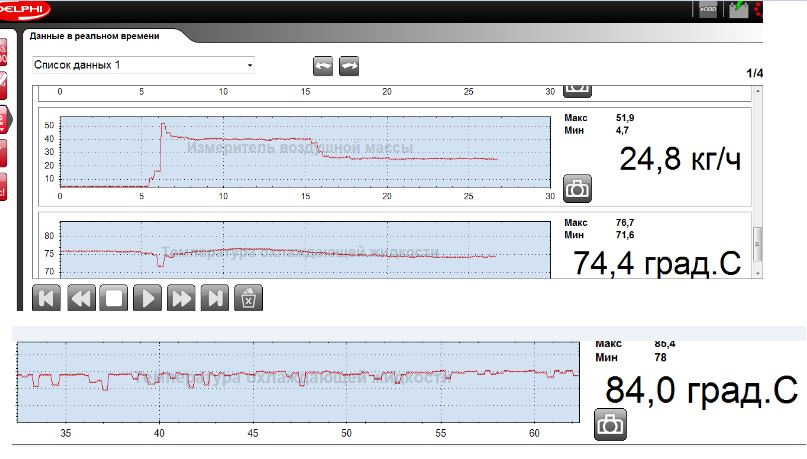Click the Delphi logo
Image resolution: width=807 pixels, height=459 pixels.
coord(24,9)
